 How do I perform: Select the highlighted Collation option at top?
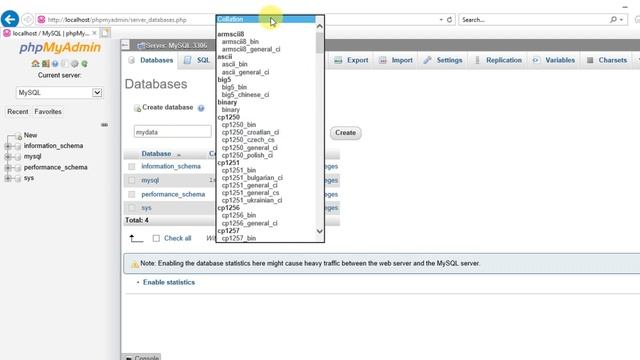tap(266, 19)
